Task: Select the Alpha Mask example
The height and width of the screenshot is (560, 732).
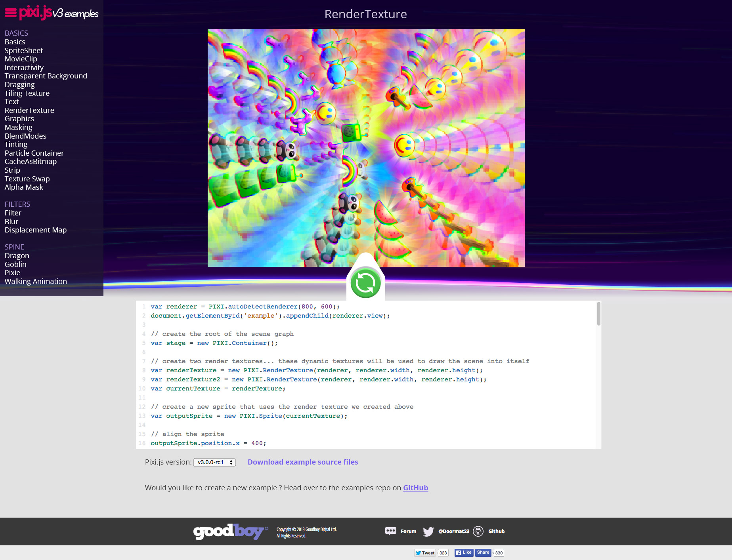Action: tap(24, 187)
